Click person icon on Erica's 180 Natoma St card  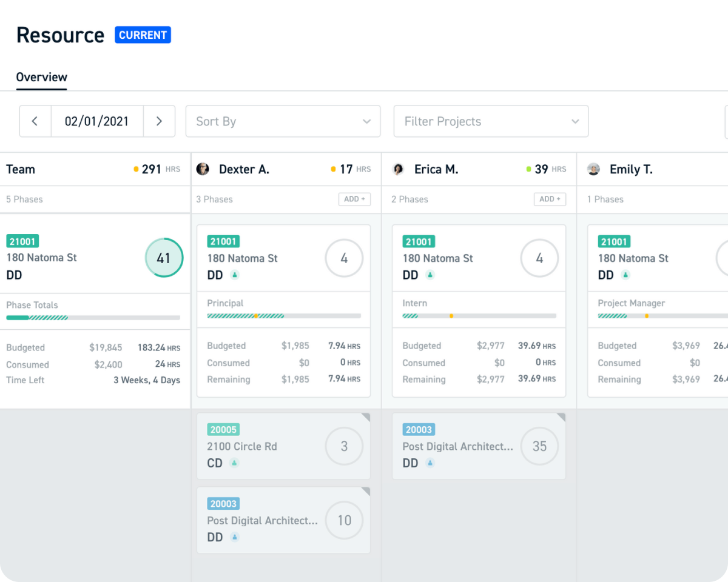430,275
